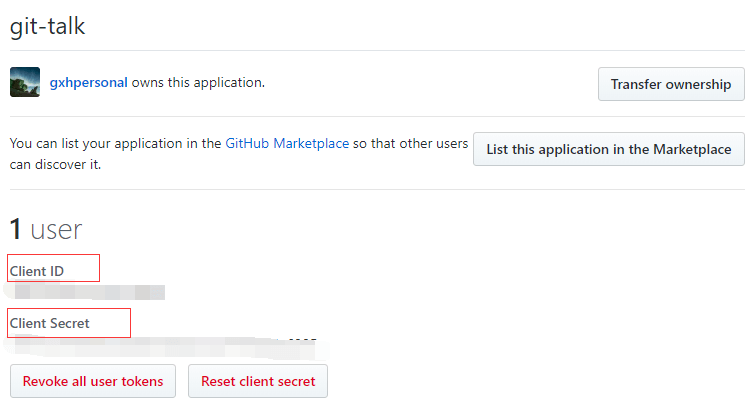
Task: Click the 'owns this application.' text
Action: coord(198,83)
